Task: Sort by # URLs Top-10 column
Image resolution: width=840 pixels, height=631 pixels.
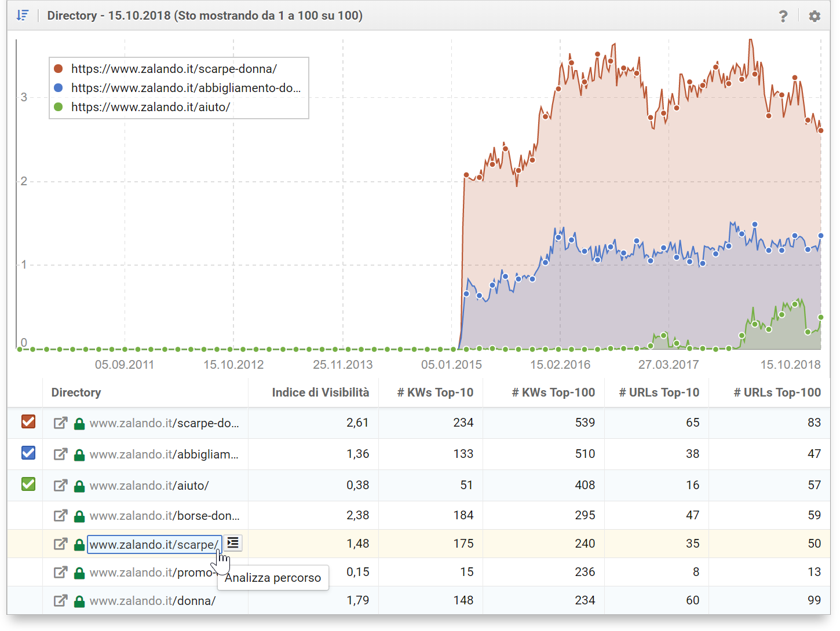Action: (659, 392)
